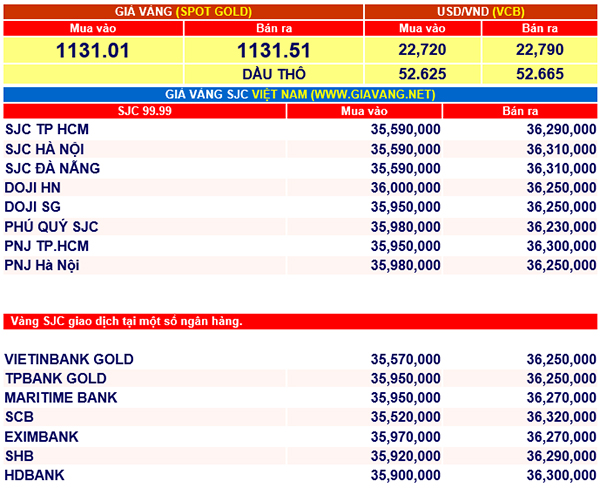
Task: Select SCB buy price 35,520,000
Action: (405, 417)
